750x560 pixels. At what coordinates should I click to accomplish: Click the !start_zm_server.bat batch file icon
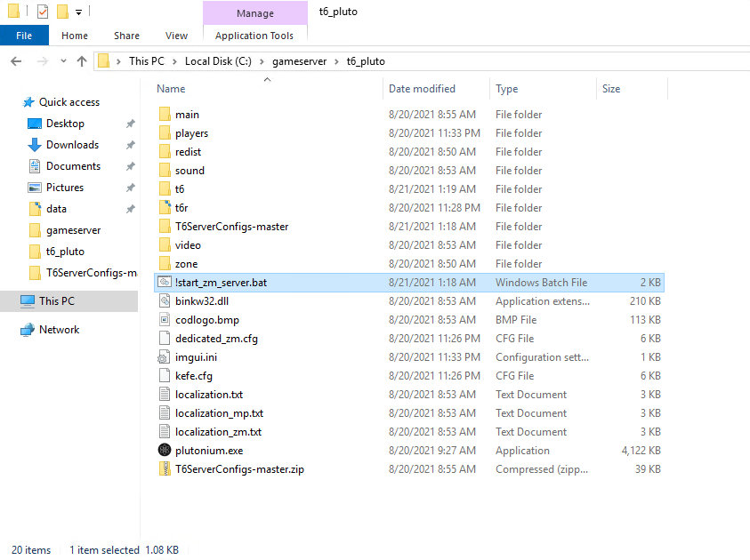click(164, 283)
